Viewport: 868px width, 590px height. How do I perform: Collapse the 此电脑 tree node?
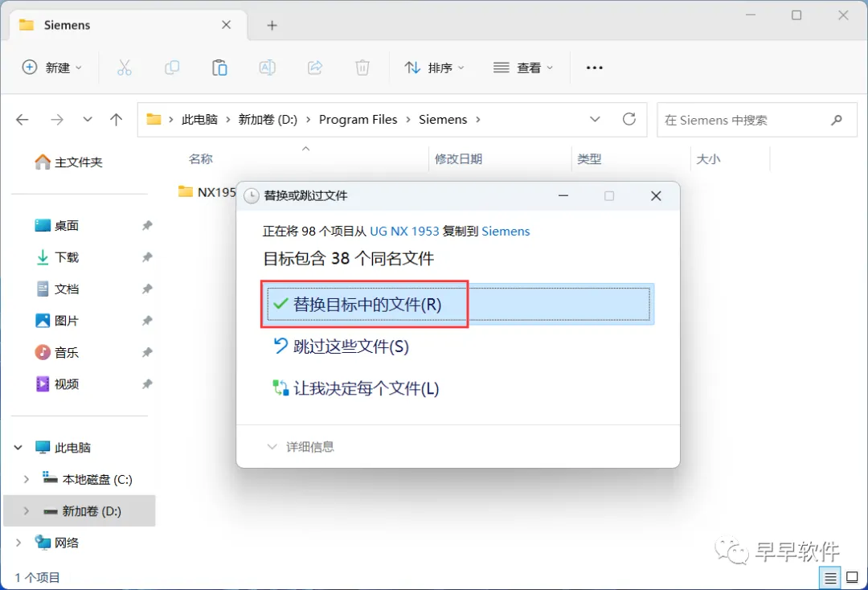18,447
